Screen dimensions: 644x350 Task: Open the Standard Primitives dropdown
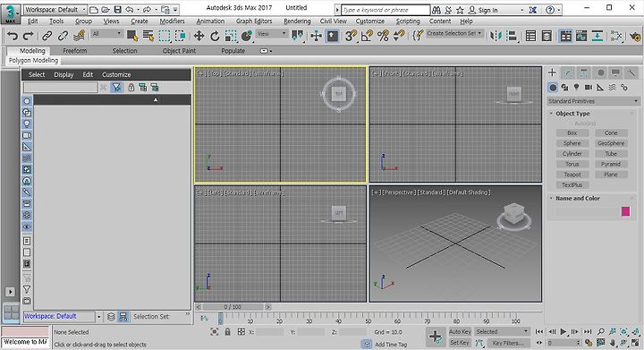click(x=594, y=101)
